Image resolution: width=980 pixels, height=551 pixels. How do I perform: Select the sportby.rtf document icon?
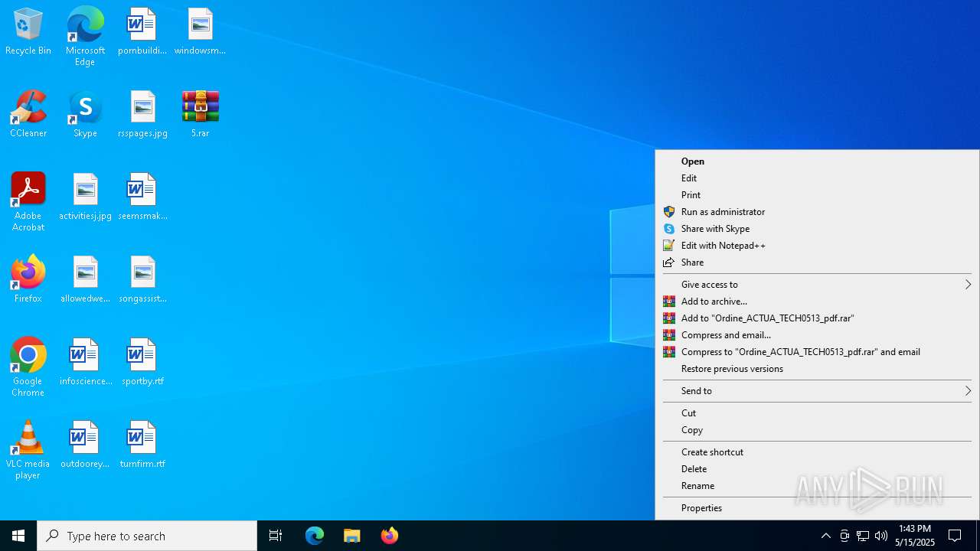(142, 363)
